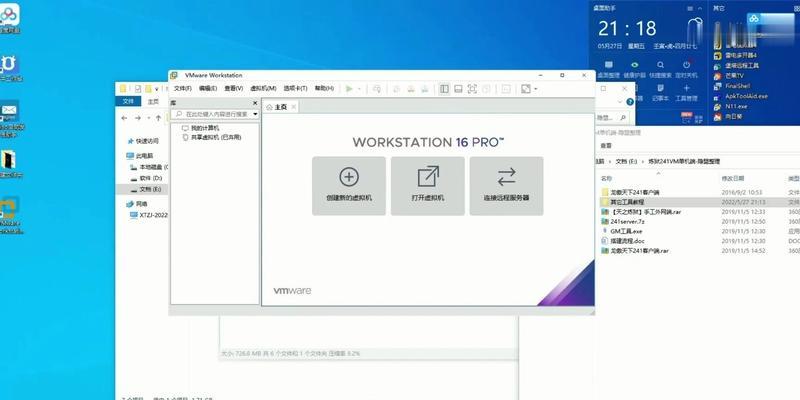
Task: Select 我的计算机 in the library tree
Action: [x=201, y=128]
